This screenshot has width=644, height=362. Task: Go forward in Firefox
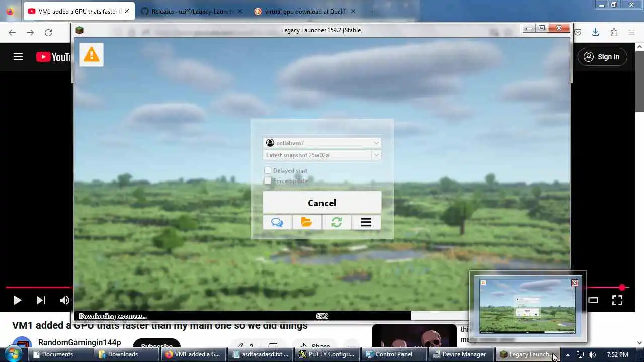[x=30, y=33]
